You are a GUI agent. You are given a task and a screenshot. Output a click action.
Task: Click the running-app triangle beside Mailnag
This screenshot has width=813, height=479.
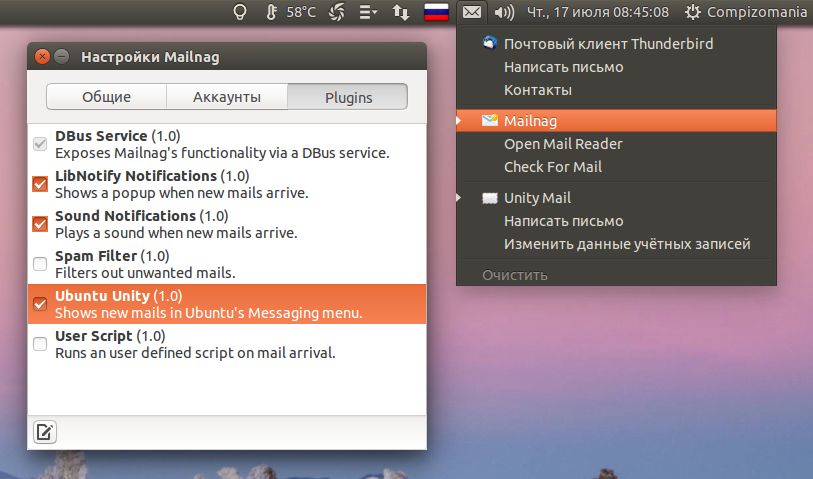[458, 121]
